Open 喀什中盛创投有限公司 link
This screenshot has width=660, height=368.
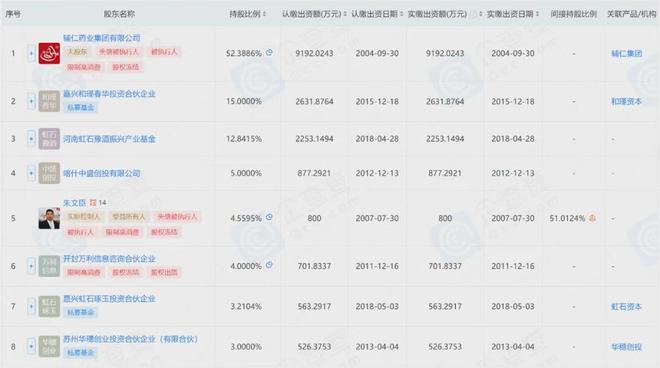102,173
